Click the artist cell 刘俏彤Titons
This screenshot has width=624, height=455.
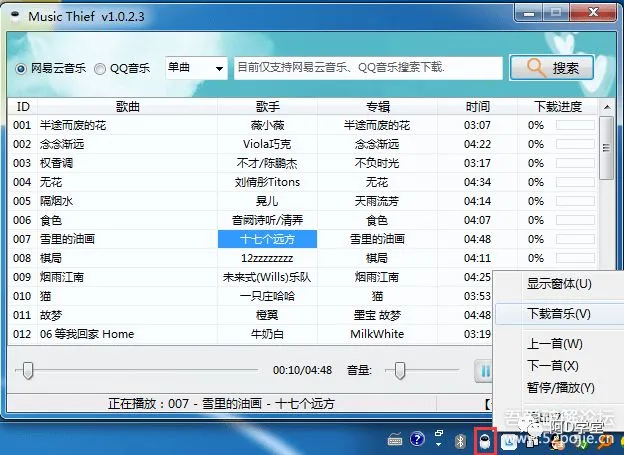(x=267, y=182)
